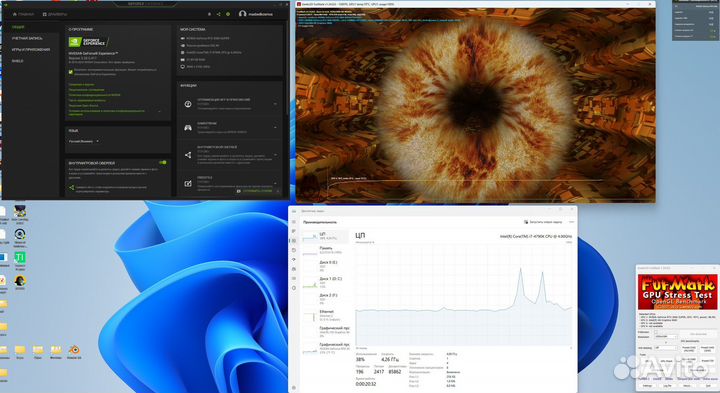Select the Ethernet performance item
The image size is (720, 393).
click(325, 315)
